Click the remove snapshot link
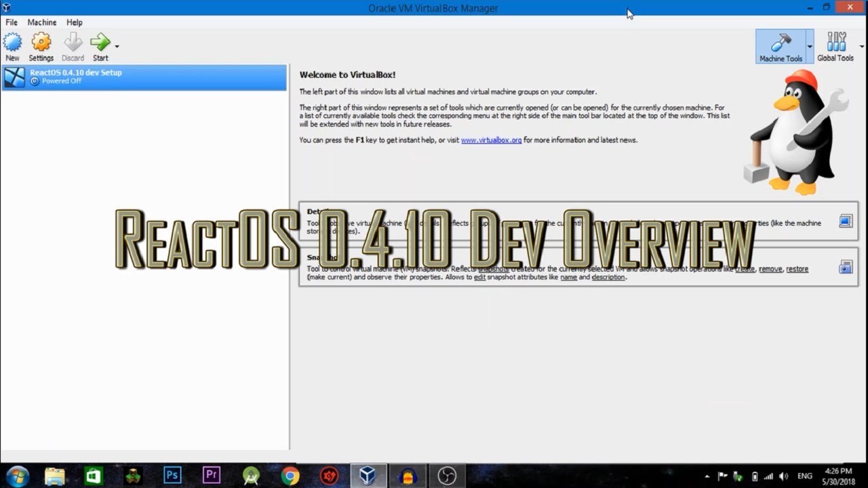 770,269
